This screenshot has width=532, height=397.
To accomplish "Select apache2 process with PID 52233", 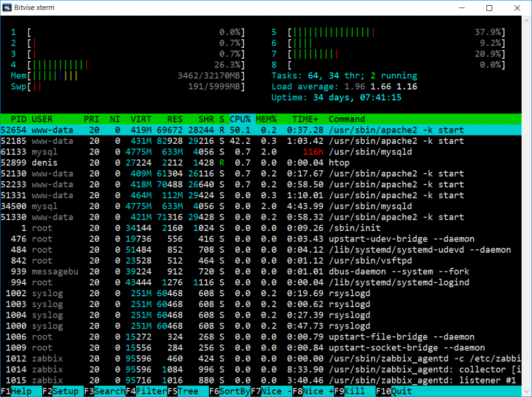I will click(261, 184).
